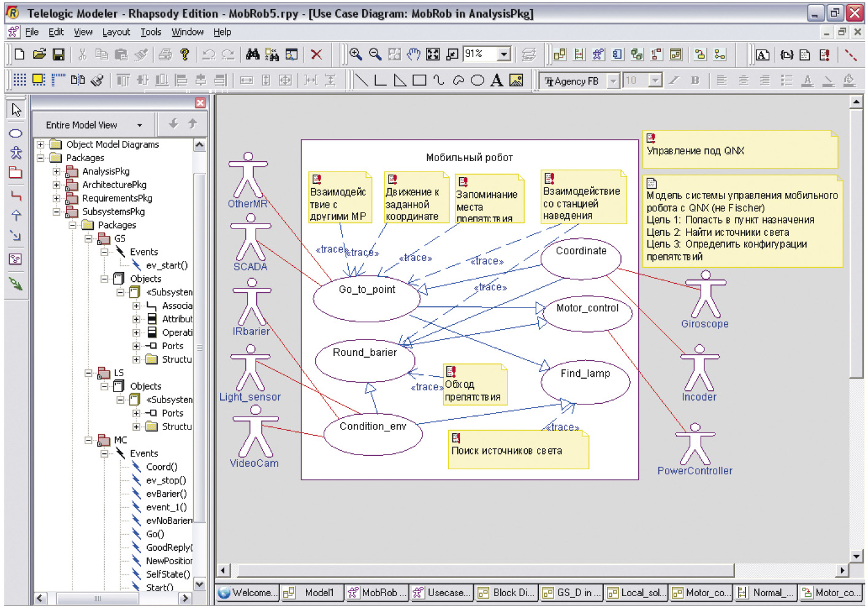
Task: Toggle Bold formatting button
Action: (695, 80)
